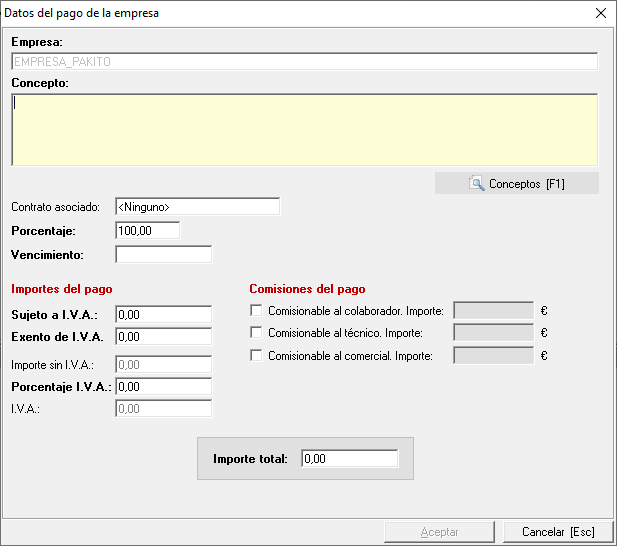Enable Comisionable al colaborador checkbox

coord(256,311)
